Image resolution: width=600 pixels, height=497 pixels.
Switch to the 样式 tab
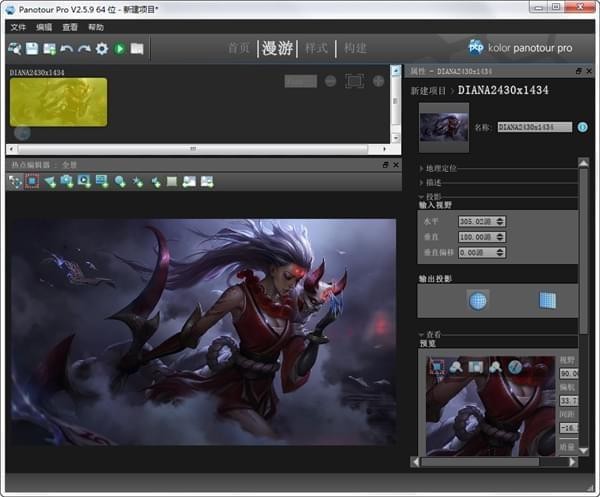click(x=316, y=47)
